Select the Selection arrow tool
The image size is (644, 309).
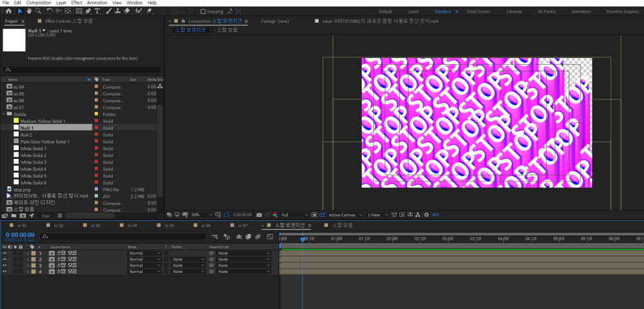click(x=20, y=11)
